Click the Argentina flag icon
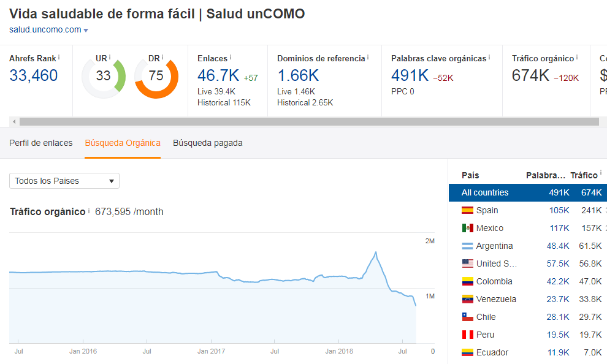This screenshot has height=364, width=607. tap(467, 246)
